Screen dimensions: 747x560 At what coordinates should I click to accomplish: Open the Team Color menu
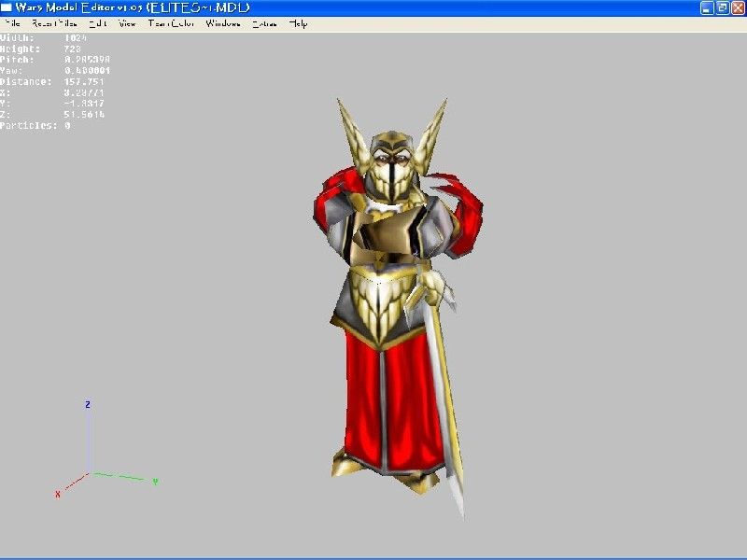coord(171,23)
